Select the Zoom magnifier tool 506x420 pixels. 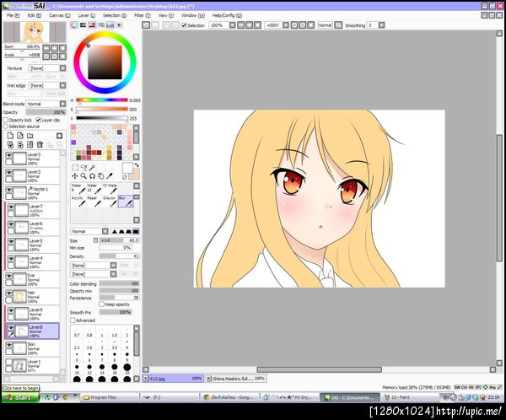83,176
